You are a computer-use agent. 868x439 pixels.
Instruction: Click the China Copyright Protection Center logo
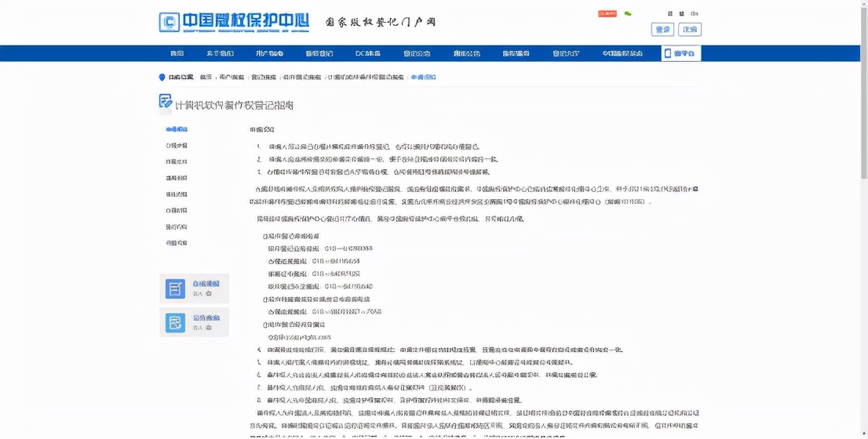234,22
